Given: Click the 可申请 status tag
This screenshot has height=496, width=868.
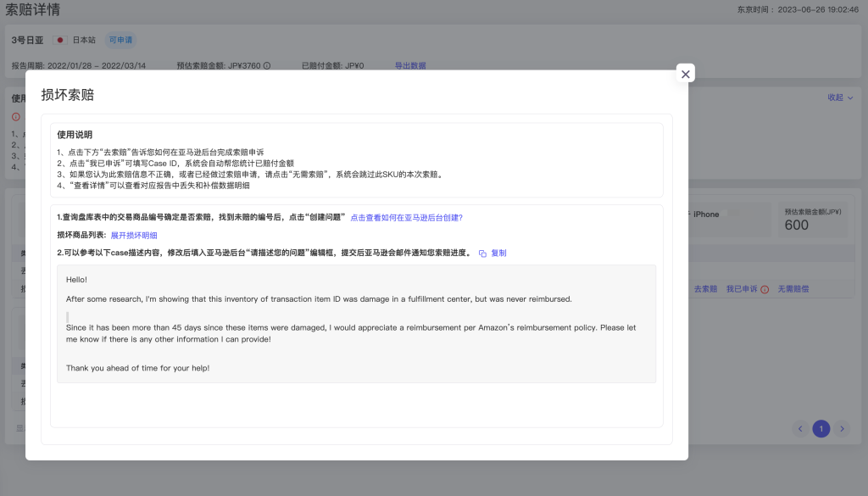Looking at the screenshot, I should [x=120, y=40].
